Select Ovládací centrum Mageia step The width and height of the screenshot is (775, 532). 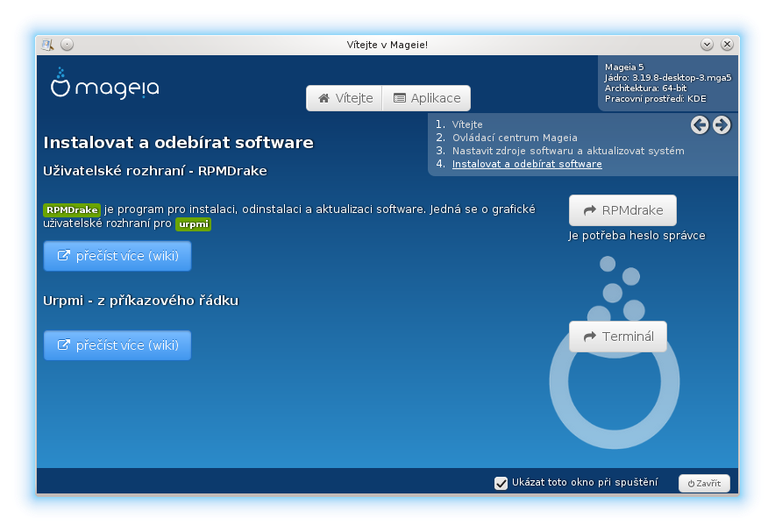click(x=515, y=138)
